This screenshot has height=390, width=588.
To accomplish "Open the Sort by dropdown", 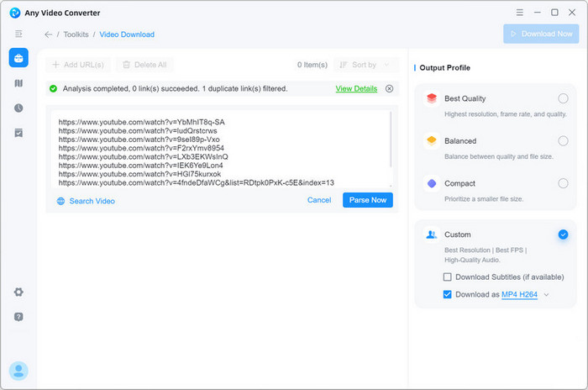I will pos(366,65).
